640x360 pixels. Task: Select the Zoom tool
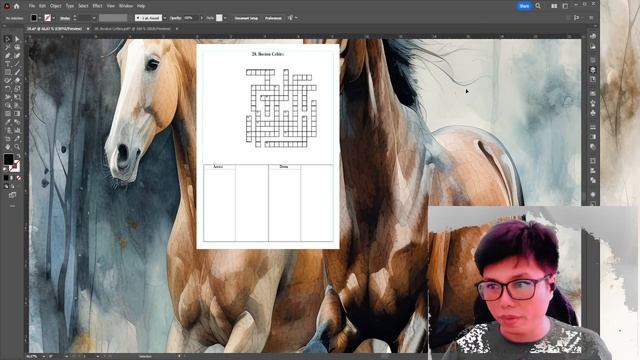click(x=17, y=147)
